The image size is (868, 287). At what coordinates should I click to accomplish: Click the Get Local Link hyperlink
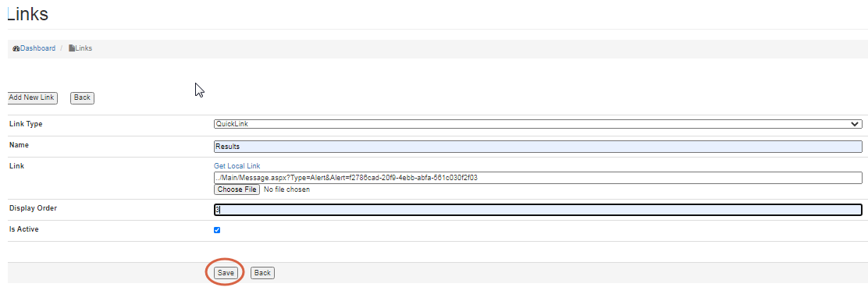237,166
